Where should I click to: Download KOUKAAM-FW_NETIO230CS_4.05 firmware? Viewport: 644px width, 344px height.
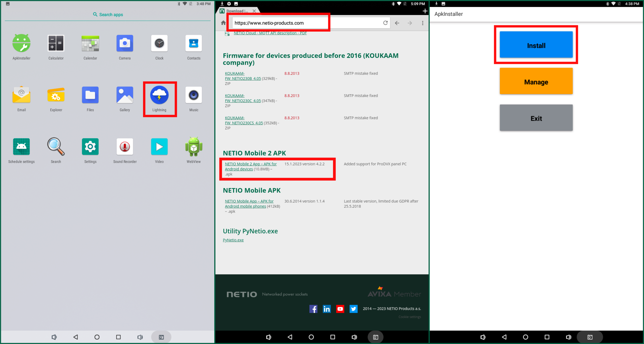pyautogui.click(x=244, y=121)
